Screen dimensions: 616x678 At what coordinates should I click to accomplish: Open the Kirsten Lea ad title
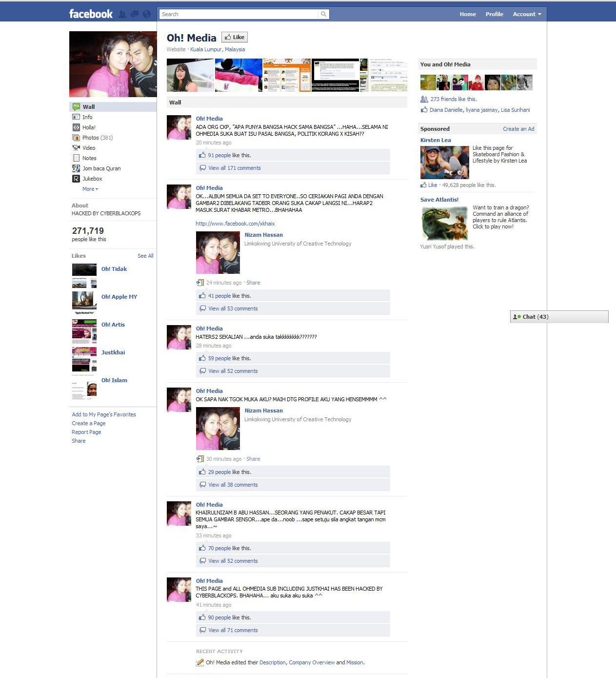[x=436, y=140]
